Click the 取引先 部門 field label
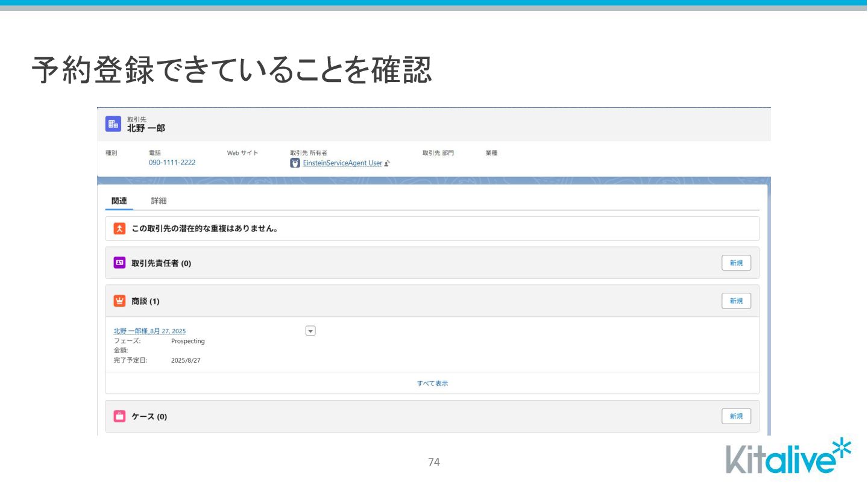The width and height of the screenshot is (868, 488). (x=438, y=153)
